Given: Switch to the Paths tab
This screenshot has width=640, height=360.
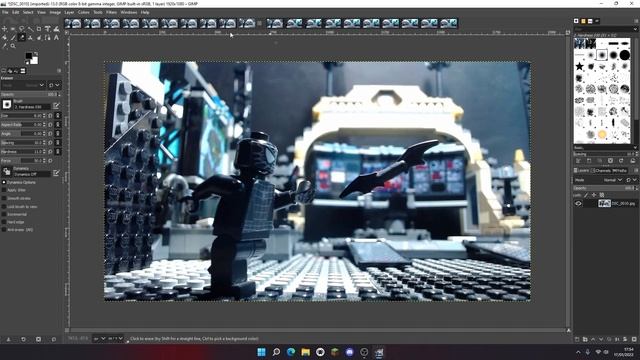Looking at the screenshot, I should [619, 170].
